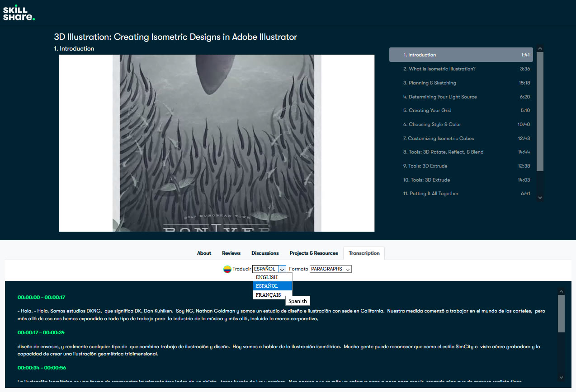This screenshot has width=576, height=392.
Task: Switch to the Reviews tab
Action: (x=231, y=253)
